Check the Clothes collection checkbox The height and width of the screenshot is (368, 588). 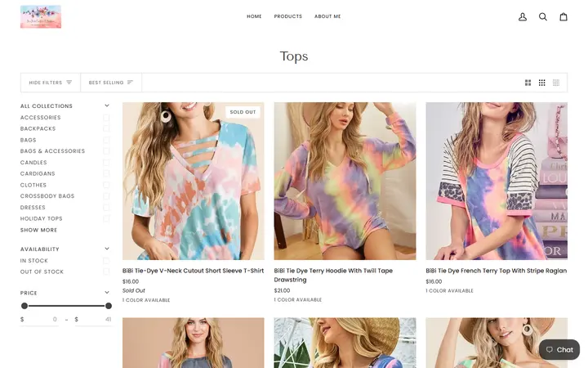click(106, 185)
